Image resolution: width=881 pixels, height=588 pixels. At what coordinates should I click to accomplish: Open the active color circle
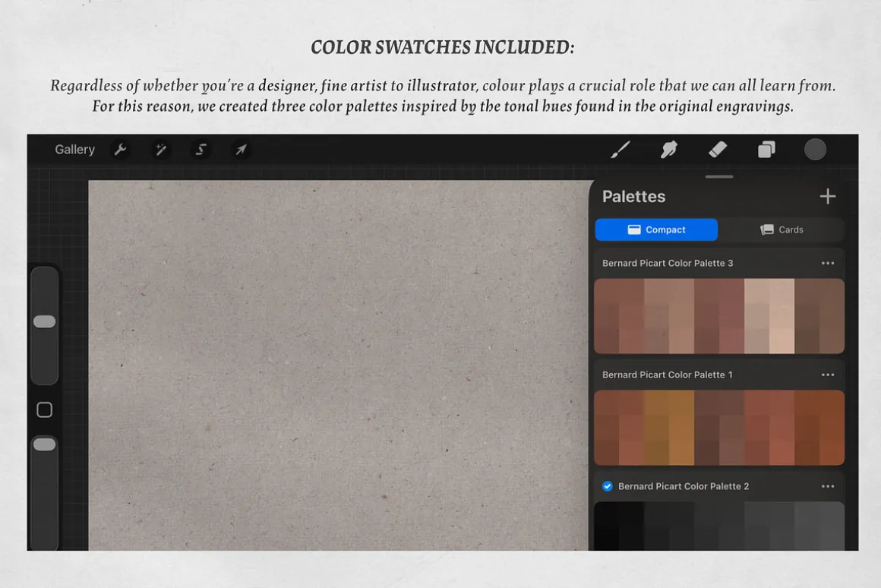(815, 150)
